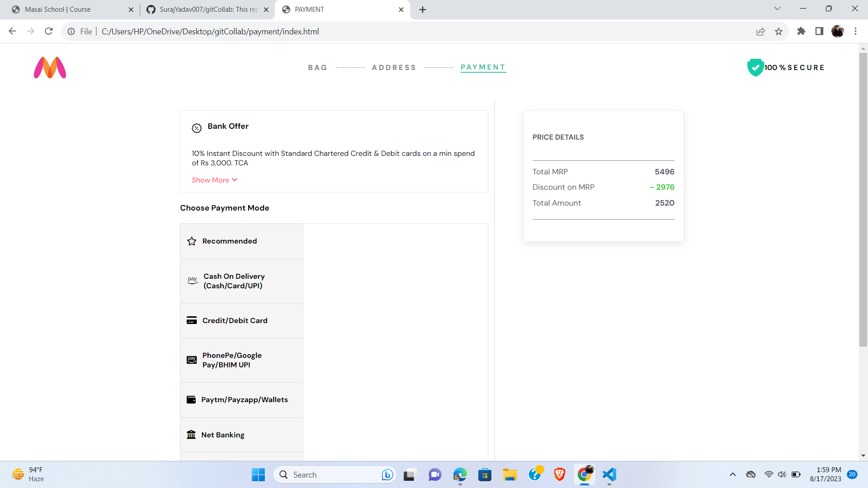Screen dimensions: 868x488
Task: Click the Bank Offer badge icon
Action: (197, 128)
